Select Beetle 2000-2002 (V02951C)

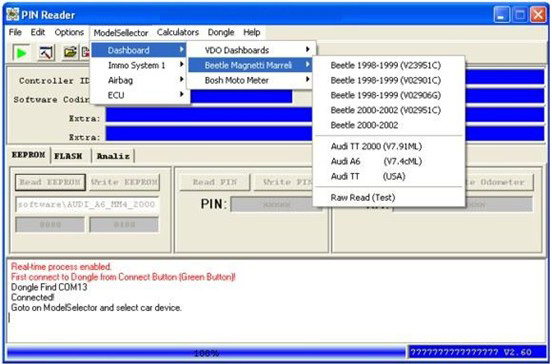389,110
